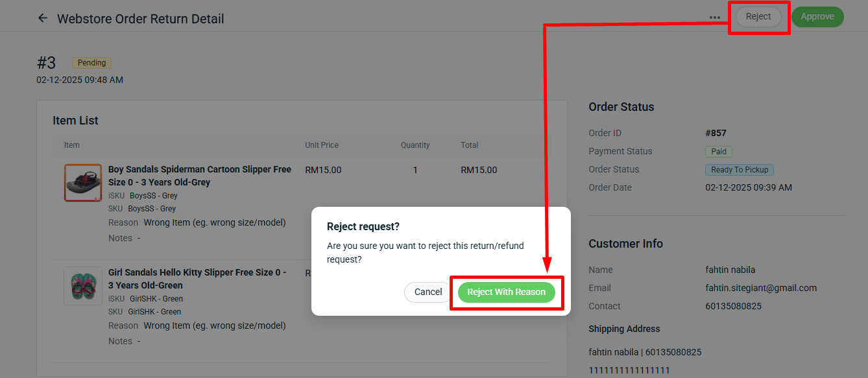Click the Quantity column header
The height and width of the screenshot is (378, 868).
[x=415, y=145]
